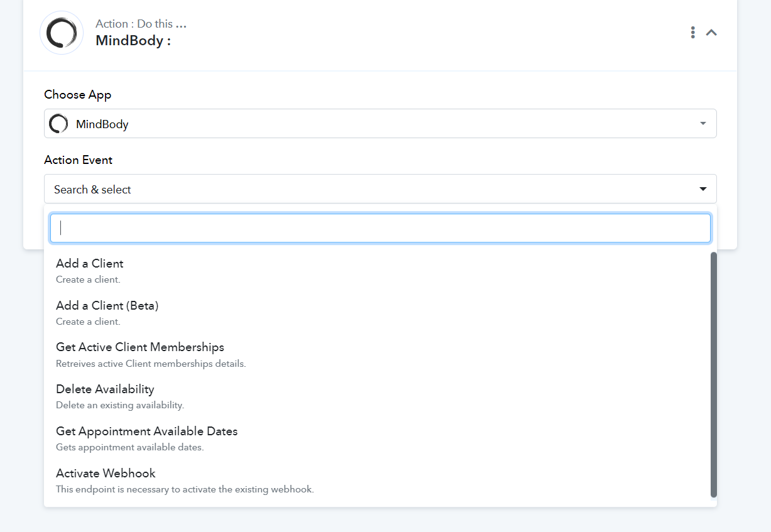771x532 pixels.
Task: Collapse the action step with the chevron
Action: coord(711,33)
